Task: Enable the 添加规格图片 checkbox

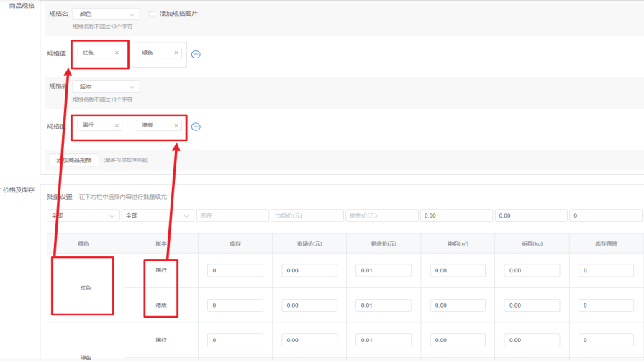Action: click(x=152, y=14)
